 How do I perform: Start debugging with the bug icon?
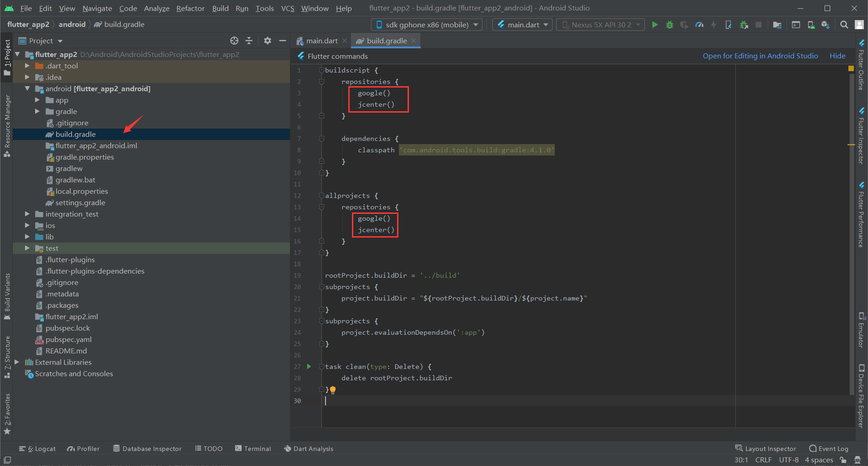pos(670,25)
